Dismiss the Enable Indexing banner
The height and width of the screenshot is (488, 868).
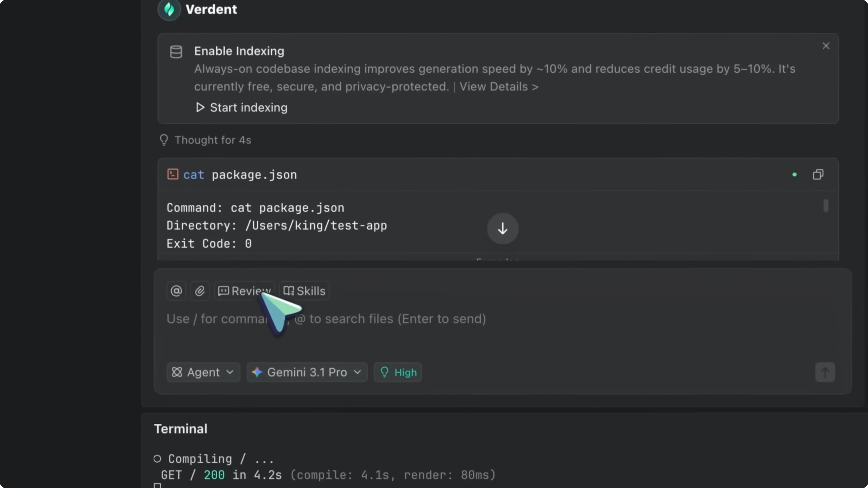(826, 46)
